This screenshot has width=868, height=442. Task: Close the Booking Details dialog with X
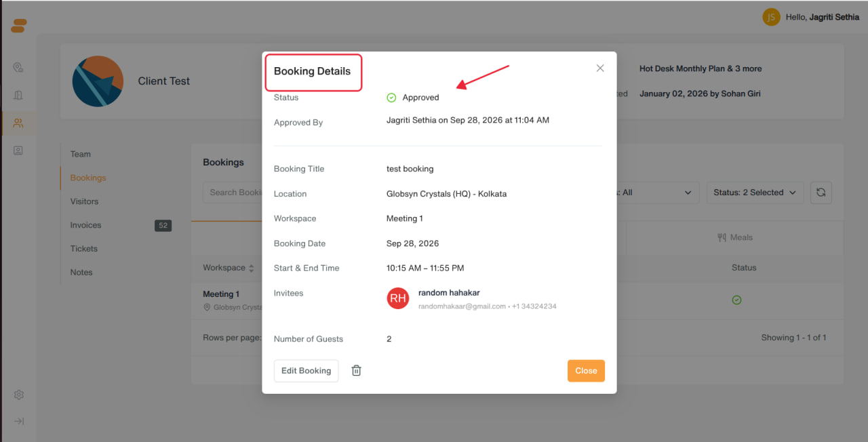(x=600, y=68)
